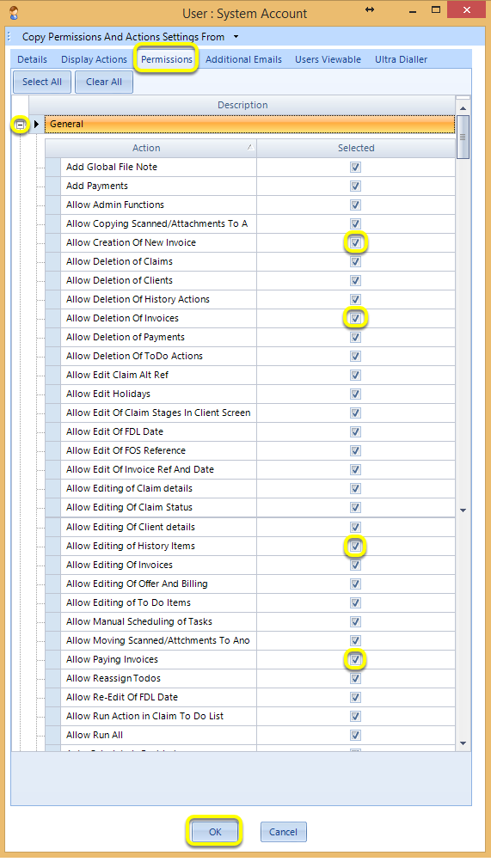The width and height of the screenshot is (491, 868).
Task: Select the Allow Deletion Of ToDo Actions row
Action: pyautogui.click(x=250, y=356)
